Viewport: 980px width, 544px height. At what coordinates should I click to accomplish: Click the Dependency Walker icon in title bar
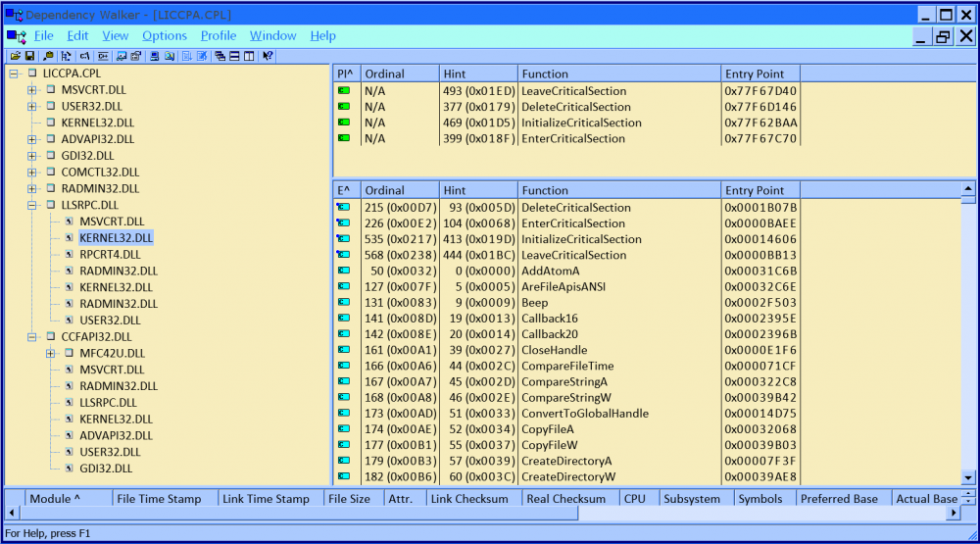point(13,15)
